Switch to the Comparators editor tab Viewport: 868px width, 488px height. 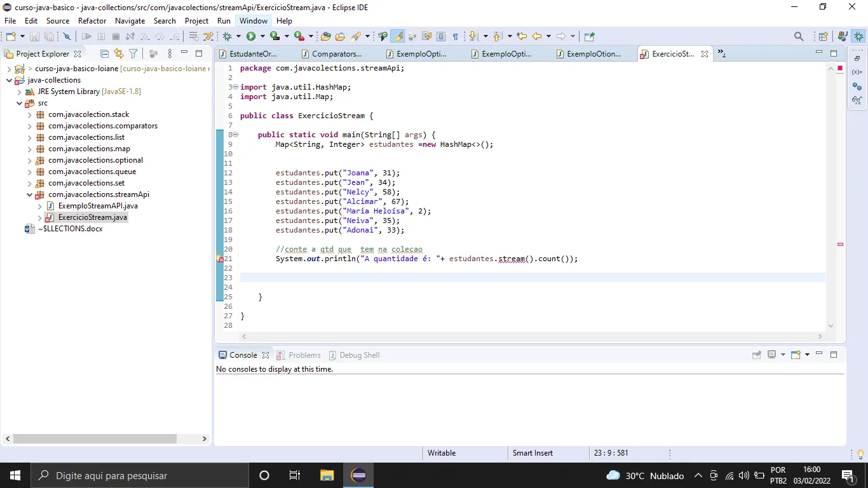coord(331,54)
